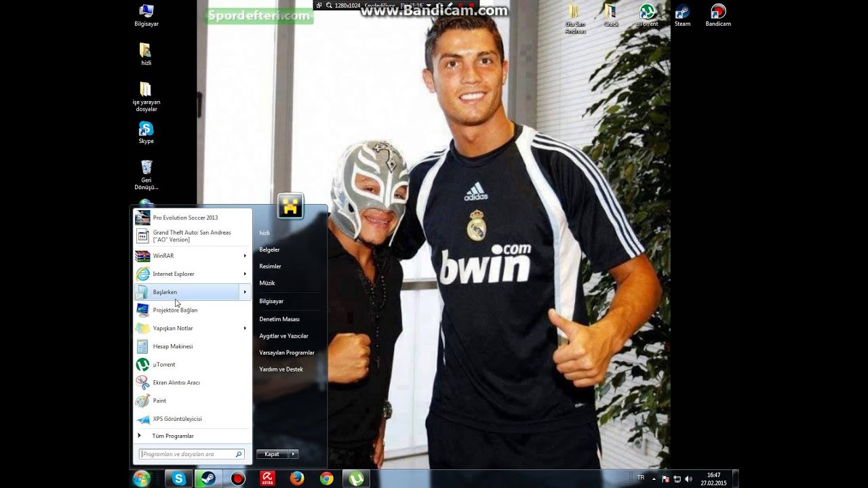Viewport: 868px width, 488px height.
Task: Launch Google Chrome from the taskbar
Action: coord(326,479)
